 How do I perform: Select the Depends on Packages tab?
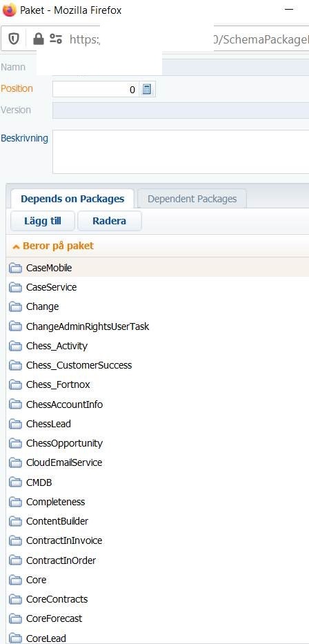coord(72,199)
